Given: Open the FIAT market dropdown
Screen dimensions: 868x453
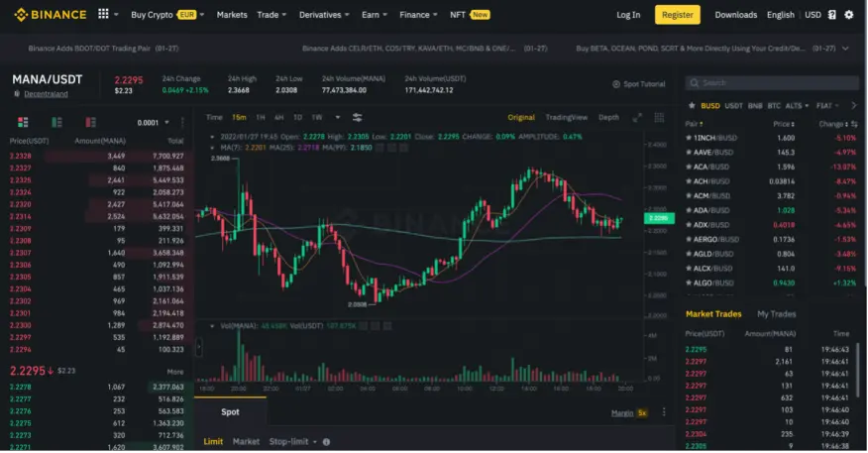Looking at the screenshot, I should (827, 106).
